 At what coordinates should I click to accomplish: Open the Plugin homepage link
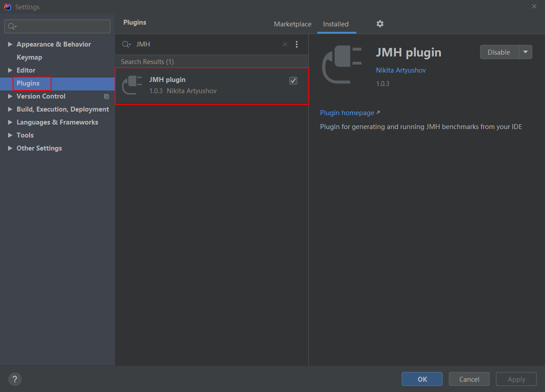(347, 113)
